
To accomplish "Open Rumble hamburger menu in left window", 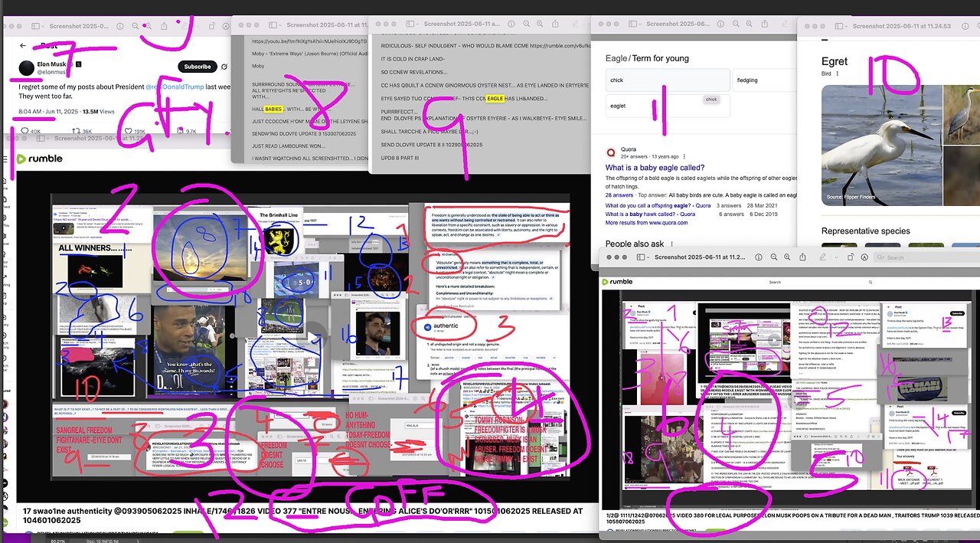I will click(x=5, y=159).
